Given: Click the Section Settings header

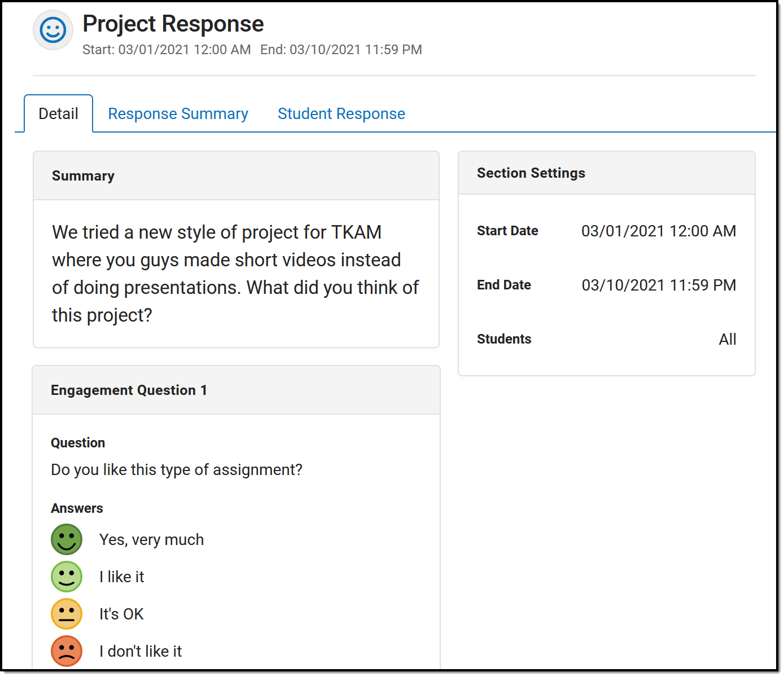Looking at the screenshot, I should point(607,173).
